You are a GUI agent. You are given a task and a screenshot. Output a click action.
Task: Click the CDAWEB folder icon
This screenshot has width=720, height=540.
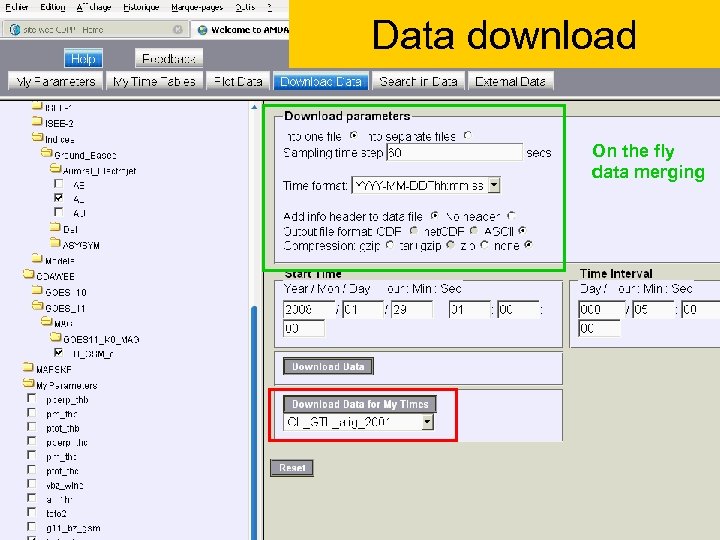(x=28, y=275)
